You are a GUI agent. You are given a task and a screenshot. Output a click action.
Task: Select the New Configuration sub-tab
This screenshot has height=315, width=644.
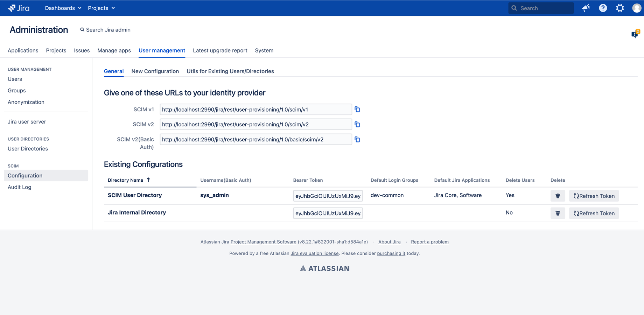pos(155,71)
